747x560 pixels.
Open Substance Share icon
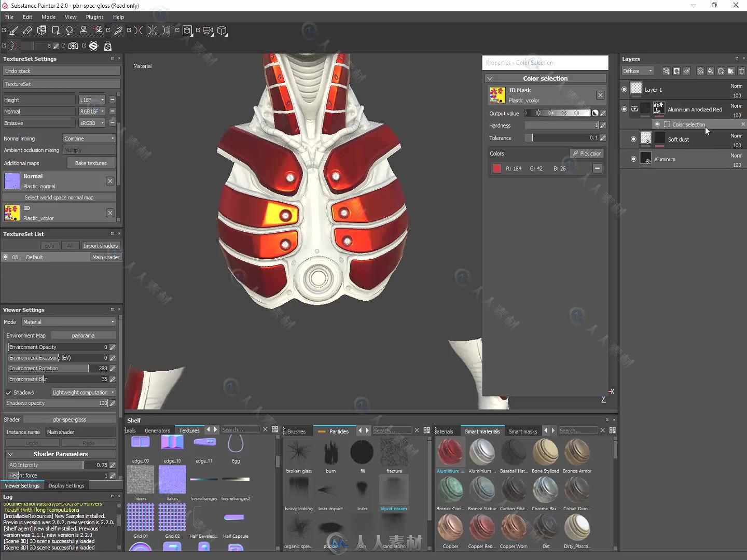(94, 46)
